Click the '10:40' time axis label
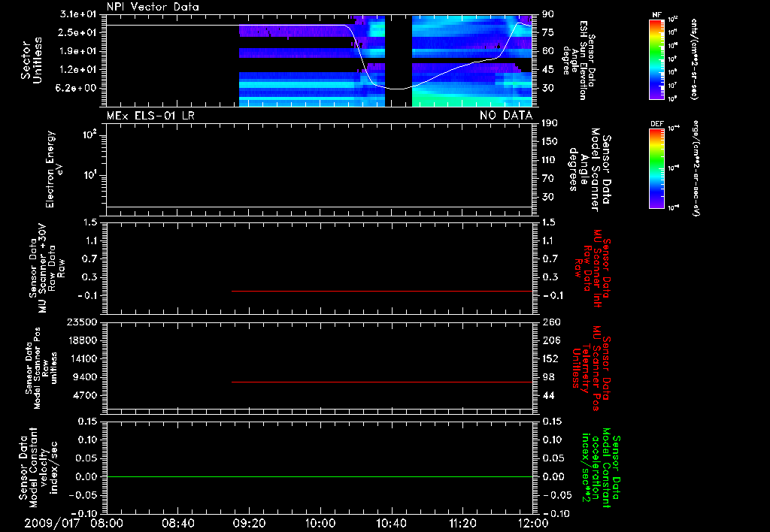Image resolution: width=770 pixels, height=532 pixels. click(x=391, y=523)
